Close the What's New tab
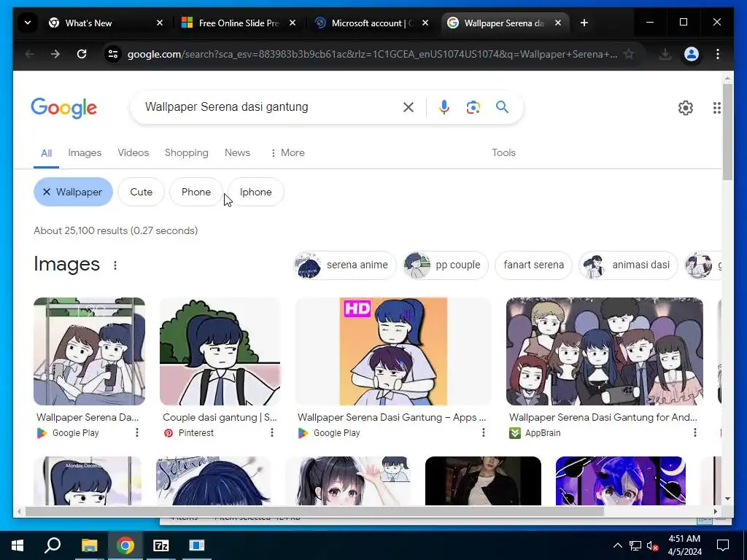 click(160, 23)
